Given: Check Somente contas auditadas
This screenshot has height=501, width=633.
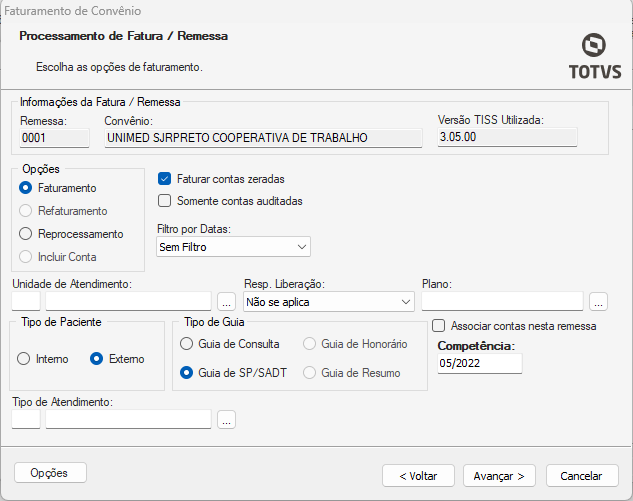Looking at the screenshot, I should [166, 201].
